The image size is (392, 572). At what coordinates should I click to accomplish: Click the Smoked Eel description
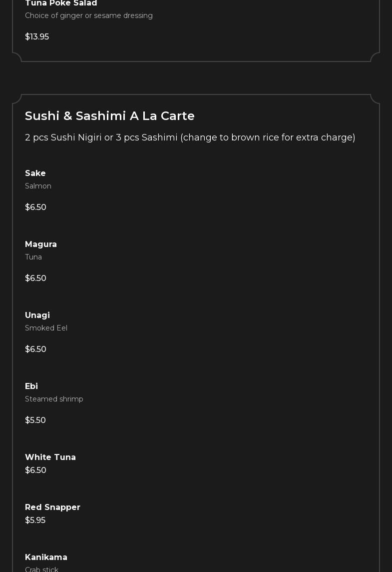pyautogui.click(x=46, y=328)
